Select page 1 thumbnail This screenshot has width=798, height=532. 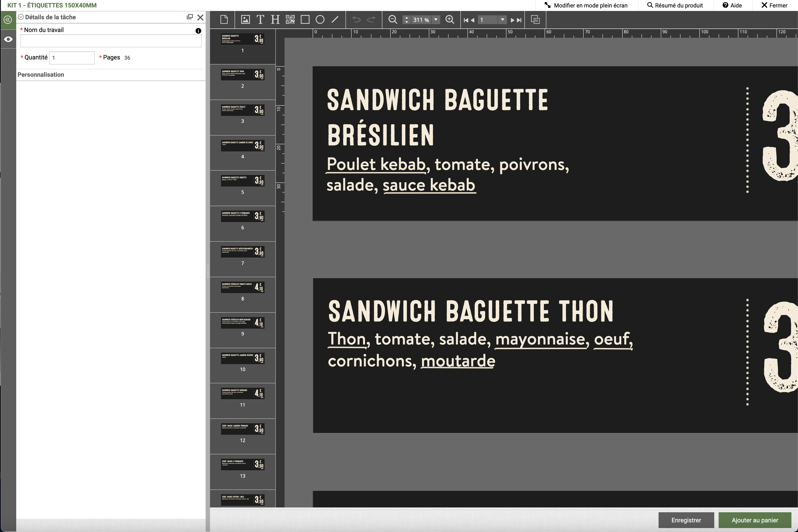point(242,39)
